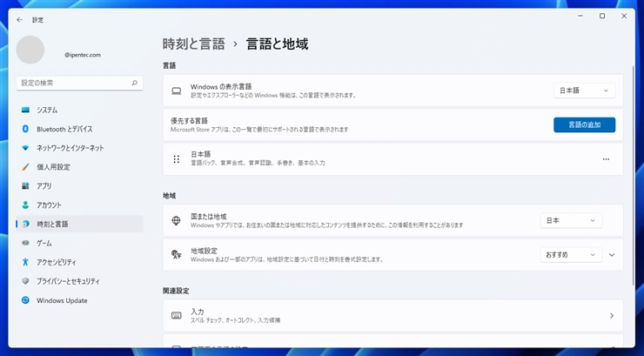
Task: Click the 日本語 language row
Action: [x=393, y=159]
